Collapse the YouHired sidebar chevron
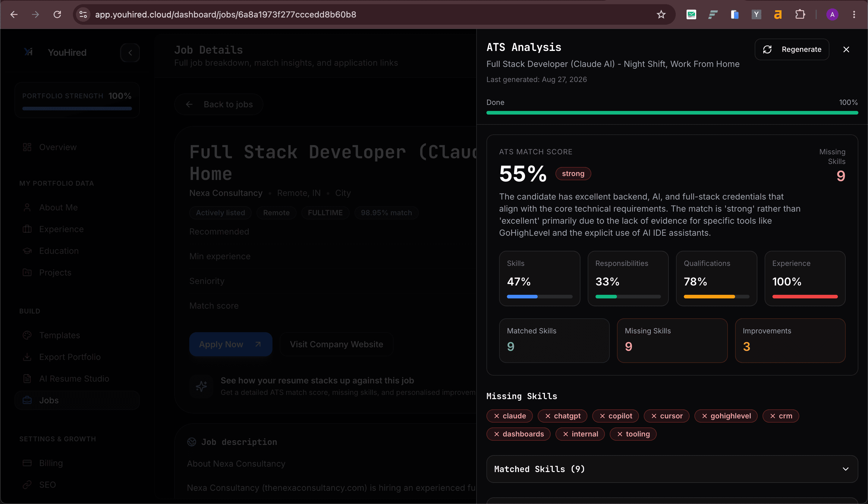This screenshot has height=504, width=868. pyautogui.click(x=130, y=53)
